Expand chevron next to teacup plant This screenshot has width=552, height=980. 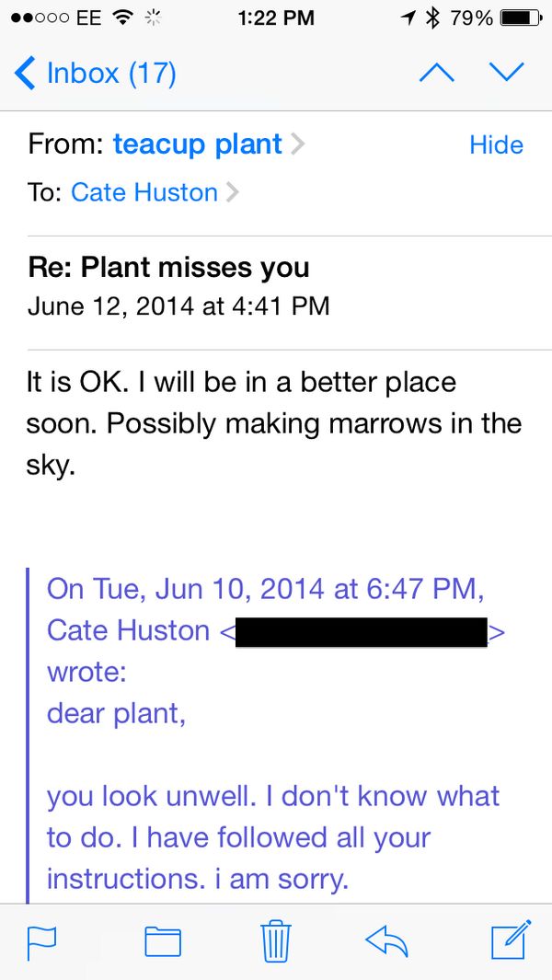(296, 145)
